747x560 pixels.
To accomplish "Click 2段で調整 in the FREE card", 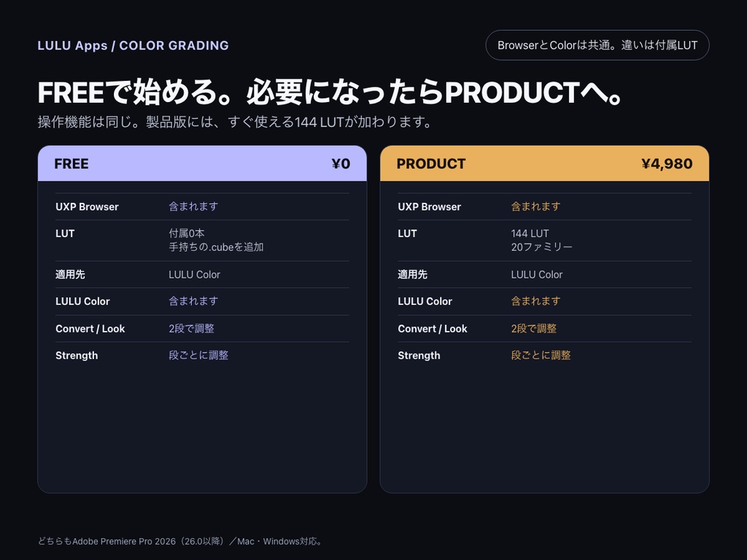I will pos(192,329).
